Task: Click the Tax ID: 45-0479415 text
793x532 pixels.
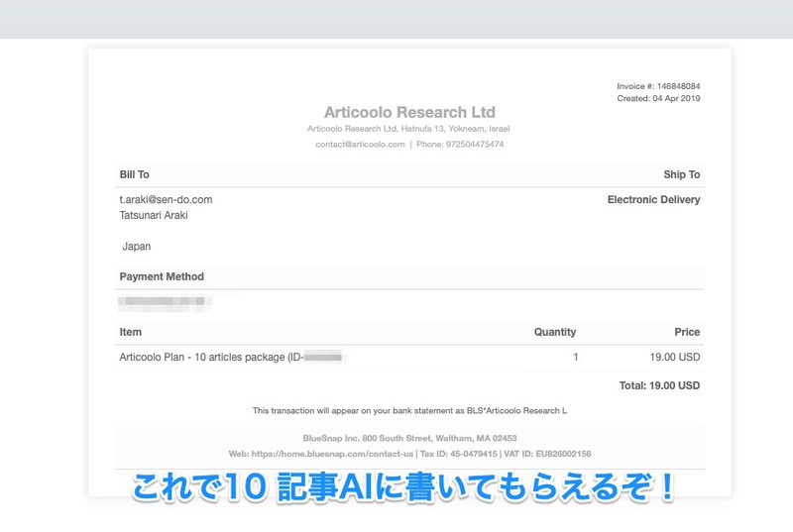Action: (459, 454)
